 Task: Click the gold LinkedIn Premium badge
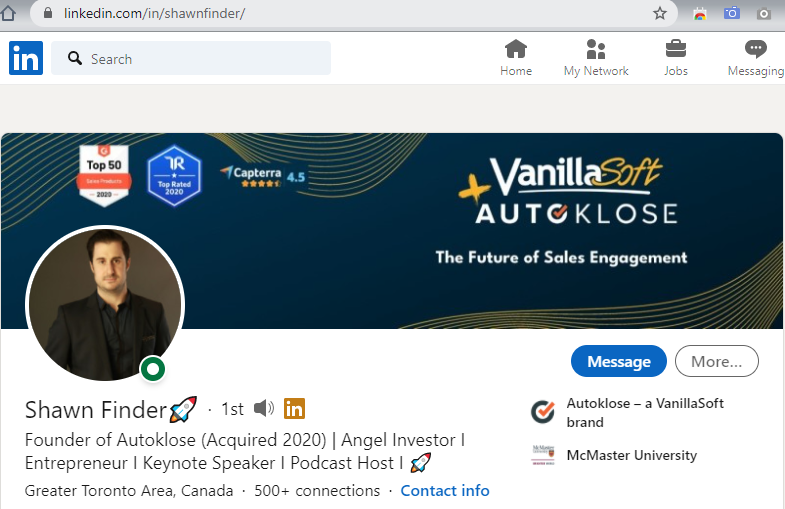pos(294,408)
